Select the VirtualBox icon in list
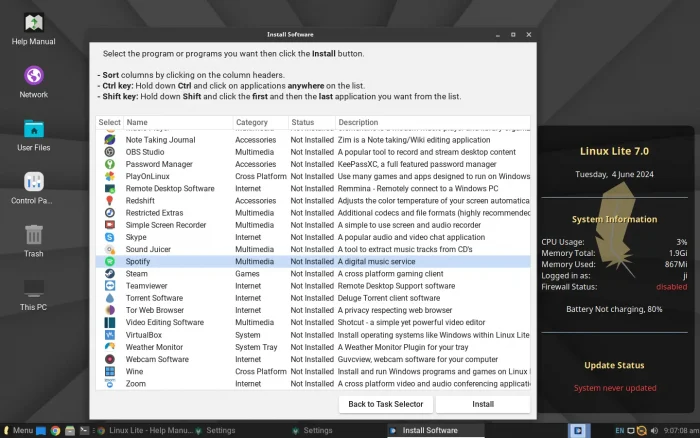This screenshot has height=438, width=700. point(109,335)
